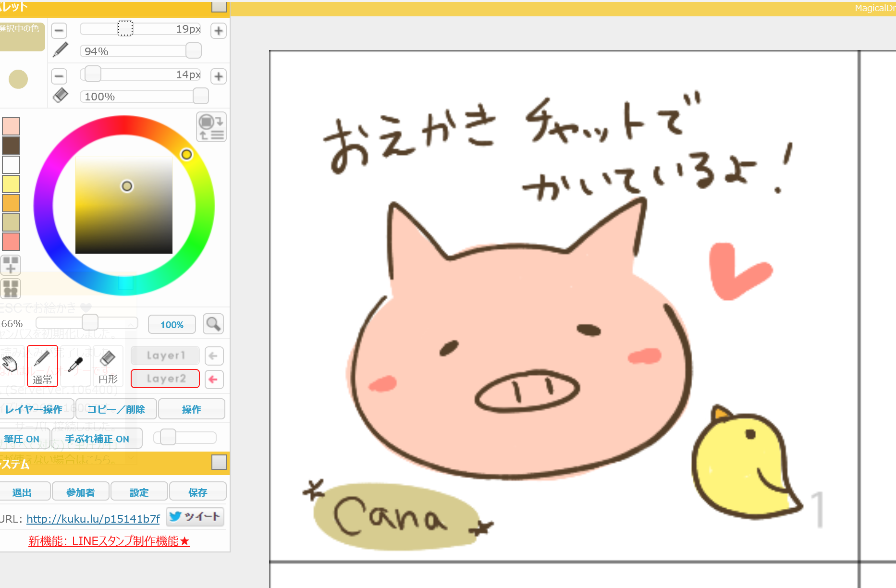Open the レイヤー操作 menu
Screen dimensions: 896x588
tap(37, 409)
